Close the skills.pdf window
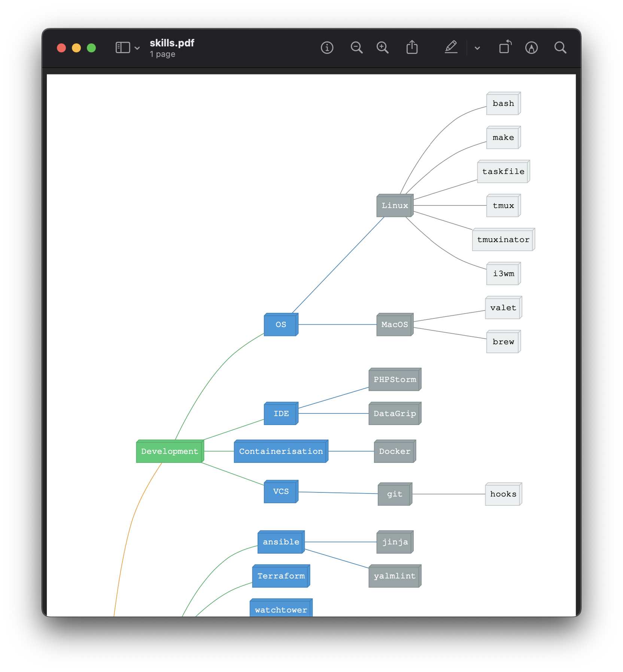 click(x=61, y=48)
